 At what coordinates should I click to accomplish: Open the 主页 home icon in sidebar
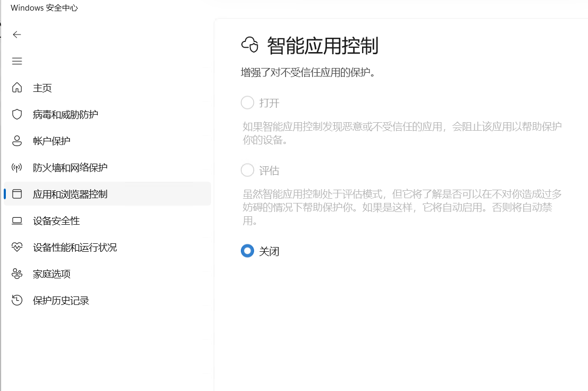pos(16,88)
